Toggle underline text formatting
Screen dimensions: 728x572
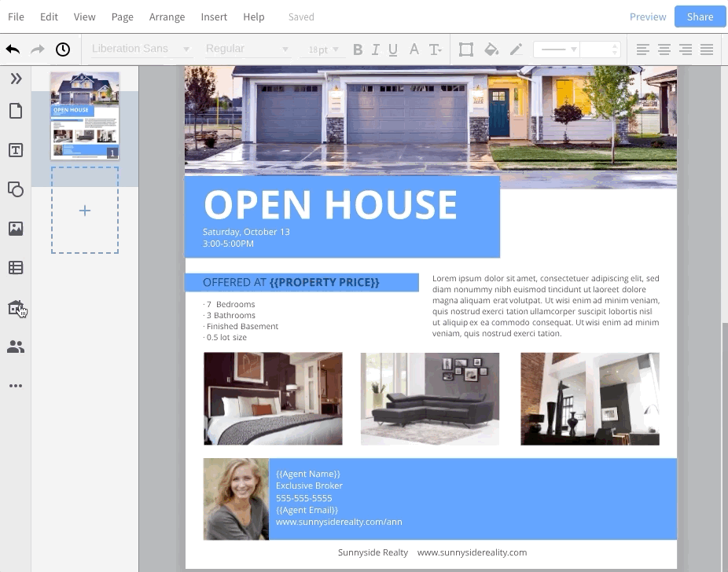point(393,49)
